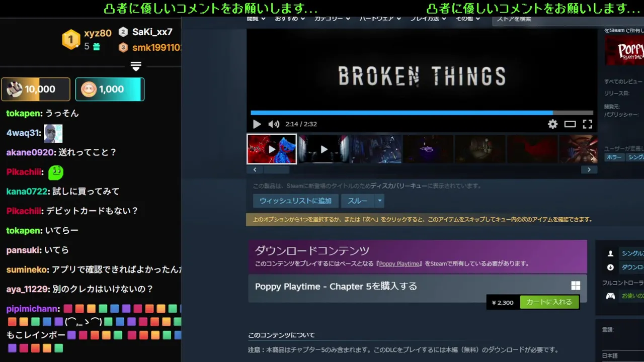The width and height of the screenshot is (644, 362).
Task: Click カートに入れる add-to-cart button
Action: click(549, 302)
